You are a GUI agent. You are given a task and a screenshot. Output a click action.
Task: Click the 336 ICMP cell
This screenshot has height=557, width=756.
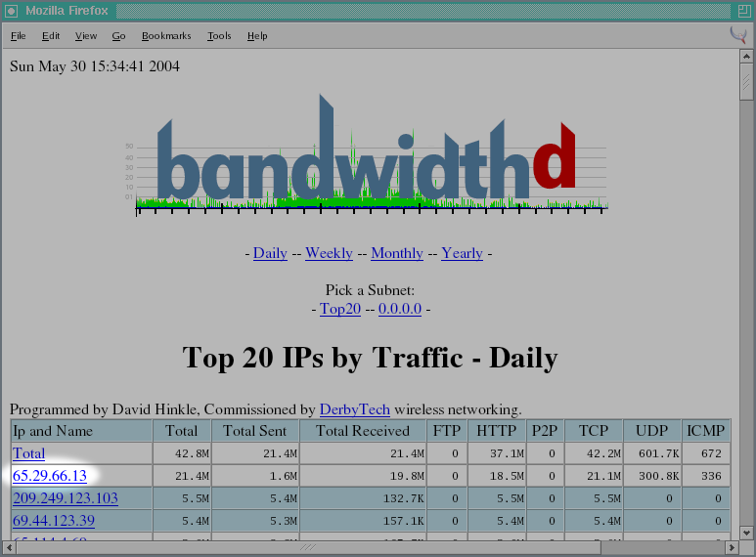pyautogui.click(x=706, y=476)
